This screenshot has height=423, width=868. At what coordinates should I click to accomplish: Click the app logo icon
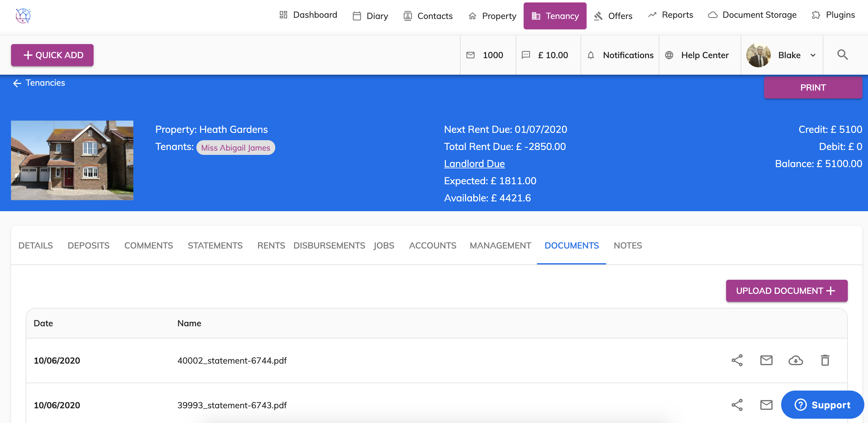[23, 16]
